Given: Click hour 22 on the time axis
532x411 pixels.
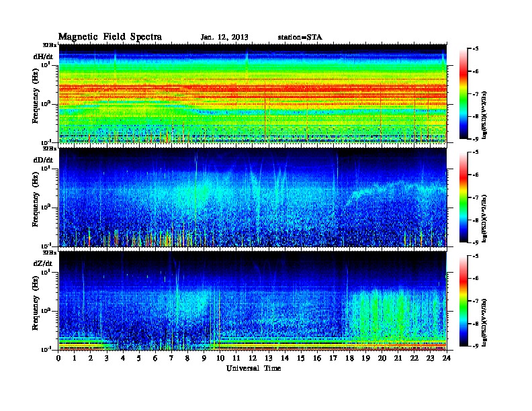Looking at the screenshot, I should 414,358.
